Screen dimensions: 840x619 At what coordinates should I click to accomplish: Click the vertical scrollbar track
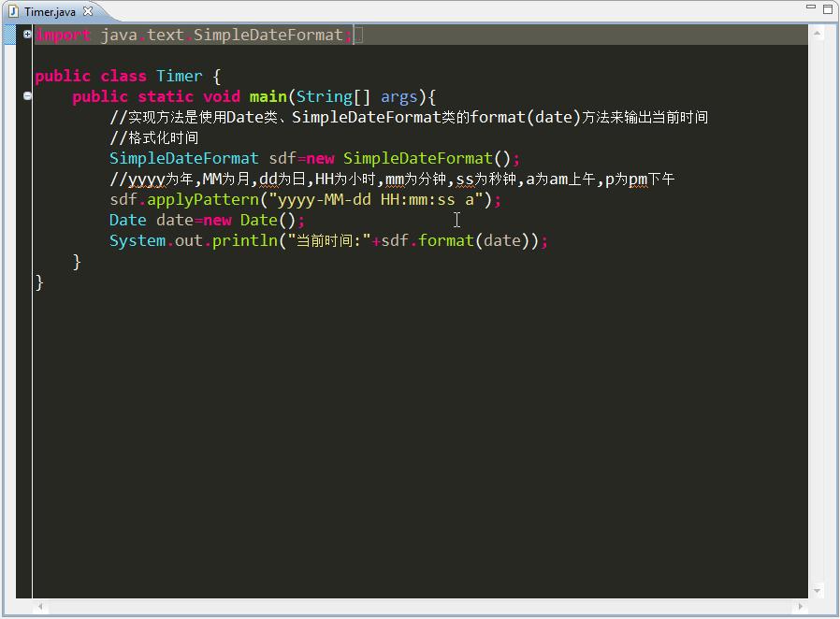[818, 309]
